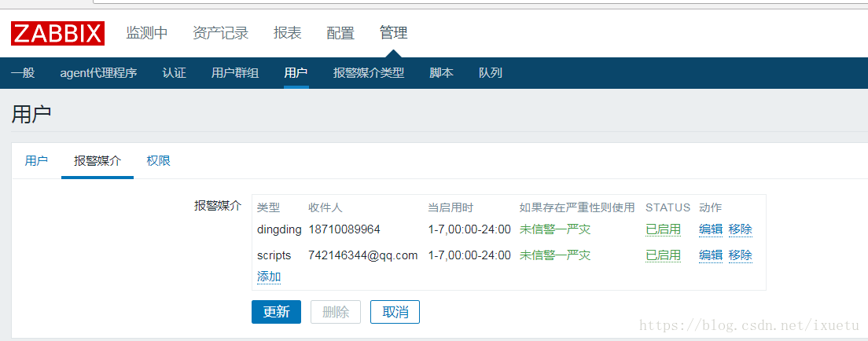Select 用户 in the blue submenu bar

coord(296,72)
